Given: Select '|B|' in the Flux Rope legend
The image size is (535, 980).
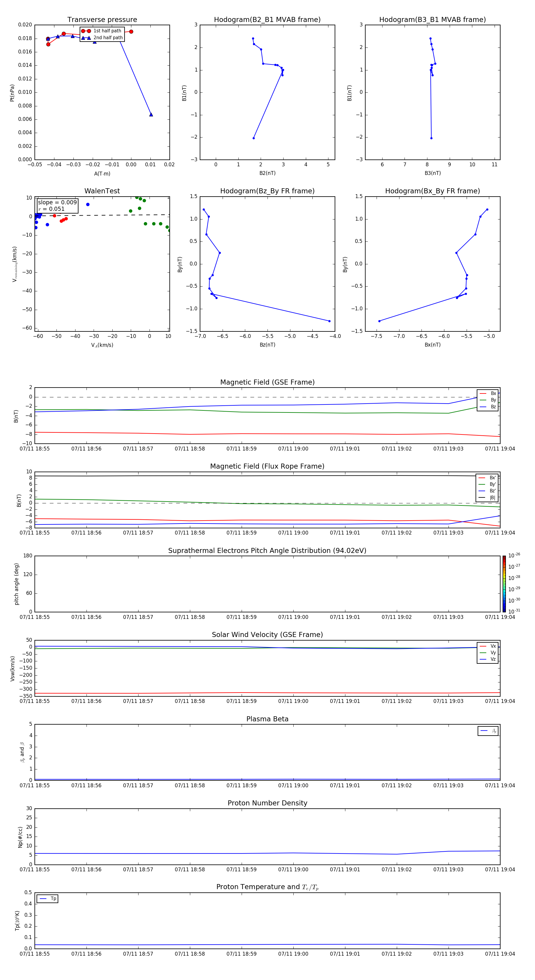Looking at the screenshot, I should (487, 498).
